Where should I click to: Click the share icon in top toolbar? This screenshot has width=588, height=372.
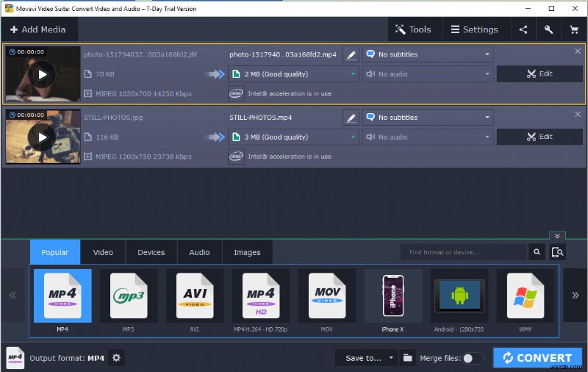point(523,29)
